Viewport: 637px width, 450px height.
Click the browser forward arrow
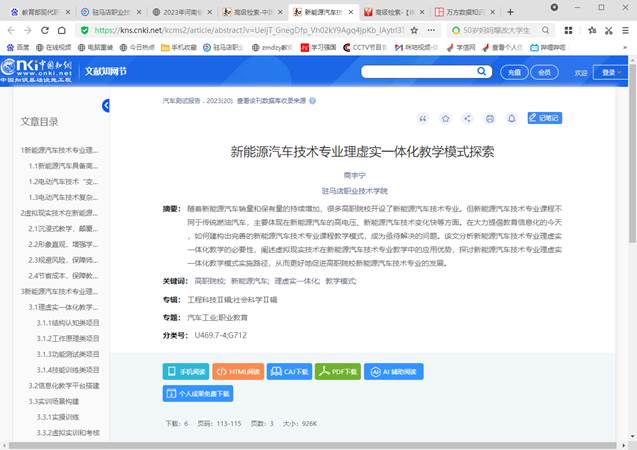click(28, 30)
